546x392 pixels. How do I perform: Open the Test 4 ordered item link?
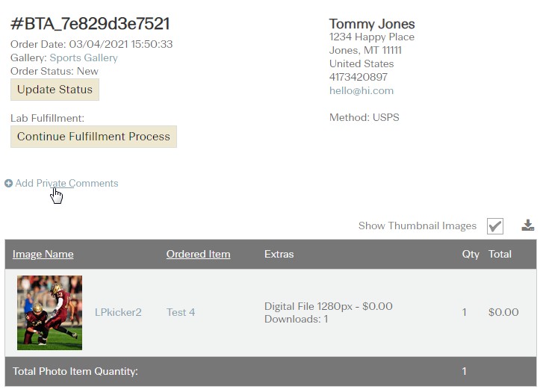tap(181, 312)
